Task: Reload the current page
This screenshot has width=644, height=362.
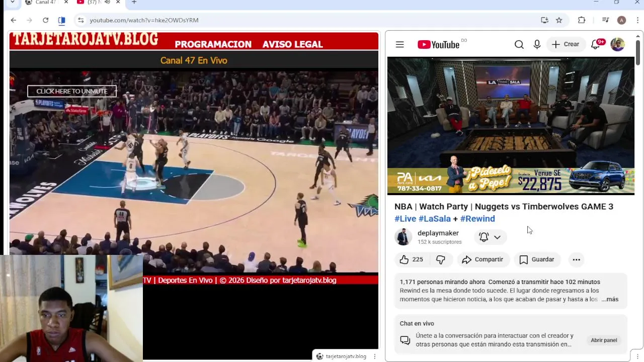Action: [x=45, y=20]
